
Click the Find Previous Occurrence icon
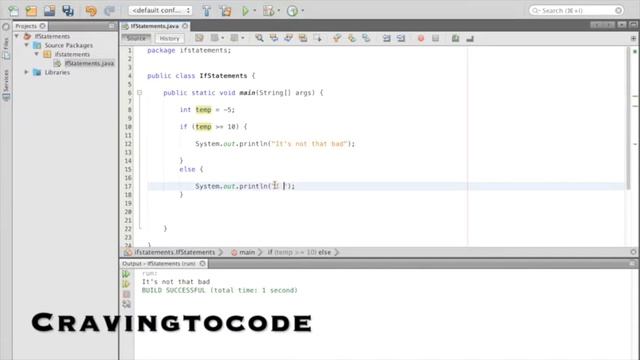point(274,38)
